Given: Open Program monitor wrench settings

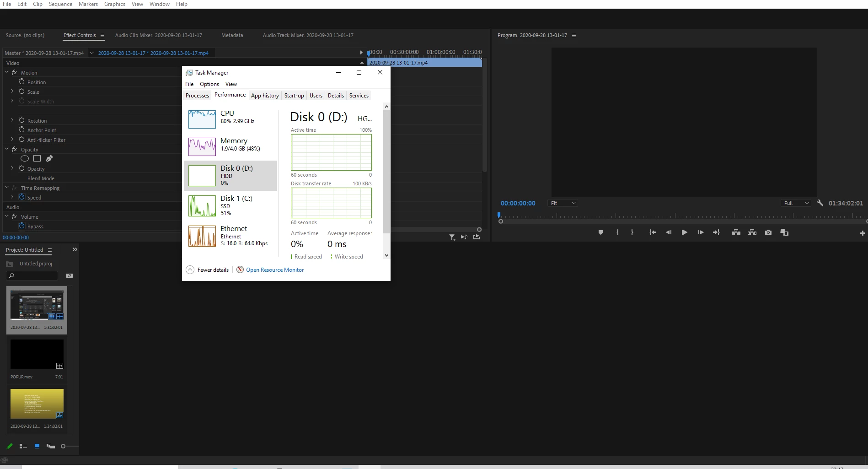Looking at the screenshot, I should (820, 203).
